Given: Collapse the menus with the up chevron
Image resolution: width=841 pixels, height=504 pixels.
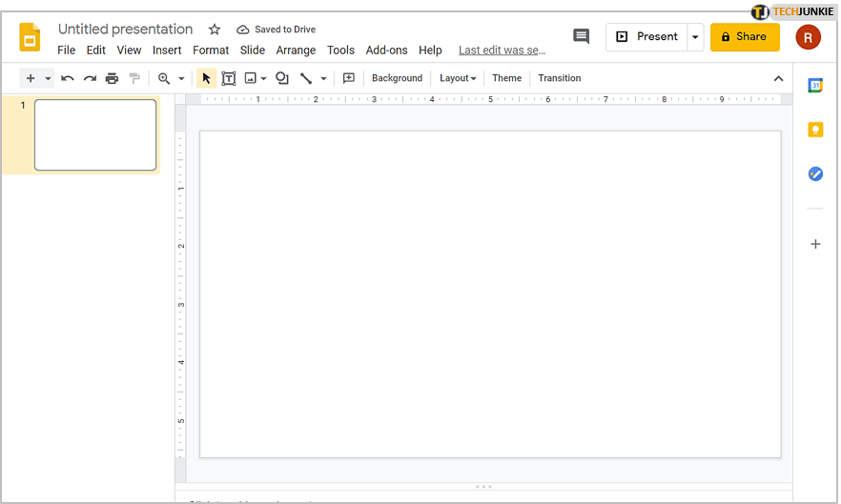Looking at the screenshot, I should click(x=778, y=78).
